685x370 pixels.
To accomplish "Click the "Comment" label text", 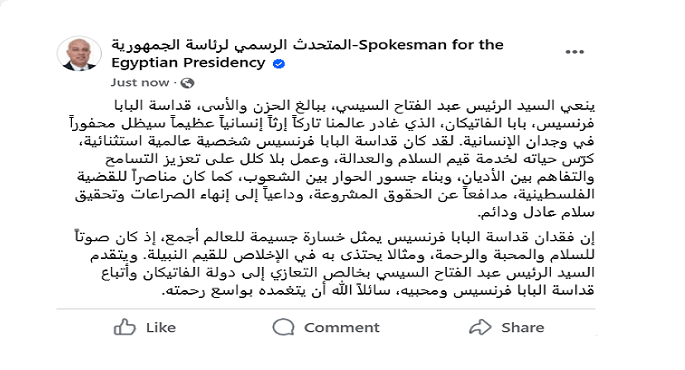I will 342,328.
